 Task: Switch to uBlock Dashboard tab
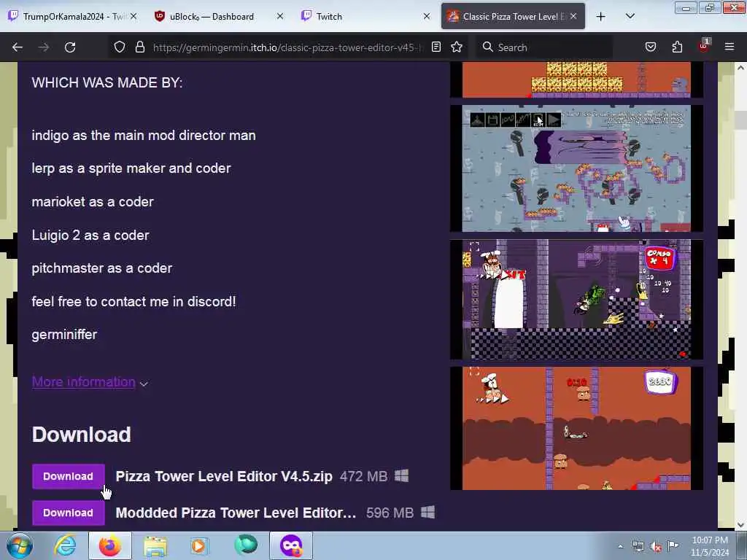(218, 17)
